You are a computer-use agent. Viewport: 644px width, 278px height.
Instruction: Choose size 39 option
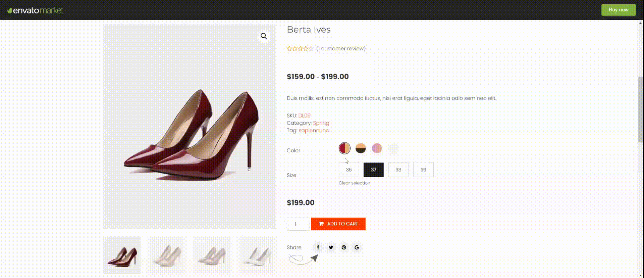(423, 170)
